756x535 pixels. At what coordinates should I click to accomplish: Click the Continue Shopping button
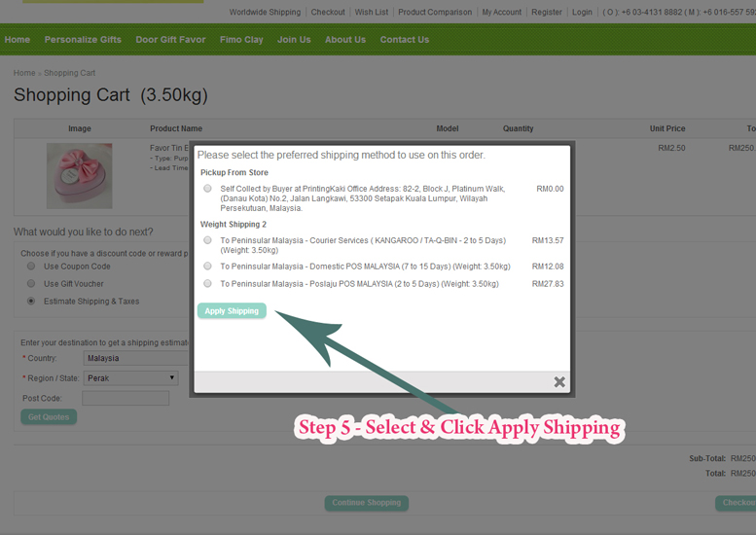pyautogui.click(x=366, y=503)
